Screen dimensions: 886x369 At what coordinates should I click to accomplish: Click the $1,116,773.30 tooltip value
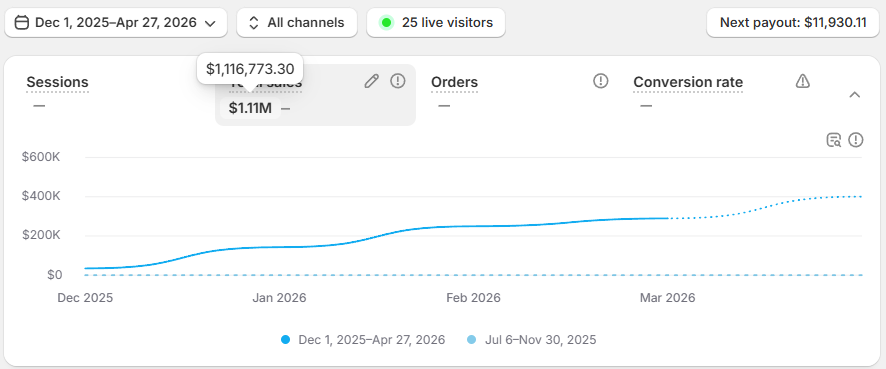point(250,70)
